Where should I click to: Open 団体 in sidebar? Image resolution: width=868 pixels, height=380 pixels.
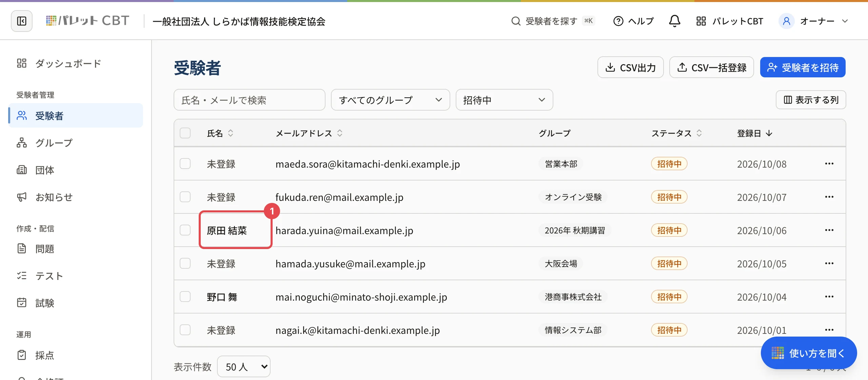(76, 170)
